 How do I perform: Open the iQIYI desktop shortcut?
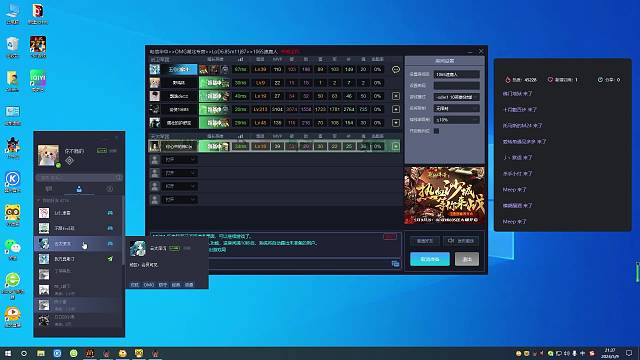click(x=38, y=80)
